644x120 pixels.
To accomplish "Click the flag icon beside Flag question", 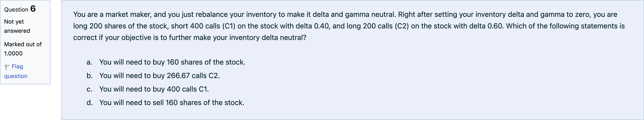I will pyautogui.click(x=7, y=67).
